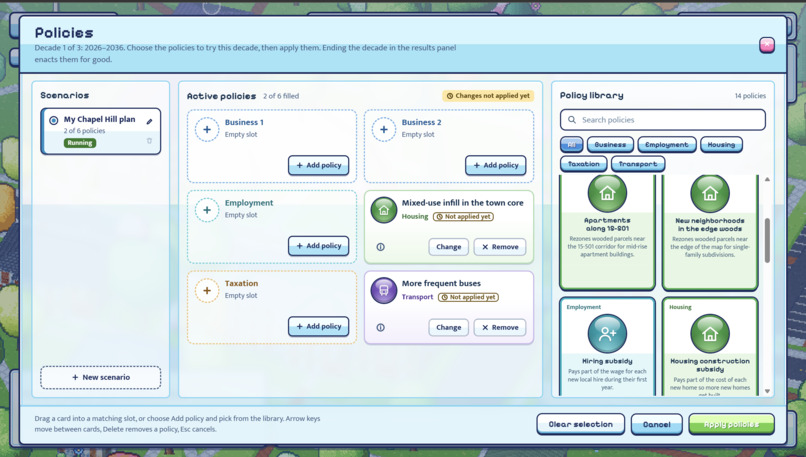Click the '14 policies' count text
Viewport: 806px width, 457px height.
[750, 96]
